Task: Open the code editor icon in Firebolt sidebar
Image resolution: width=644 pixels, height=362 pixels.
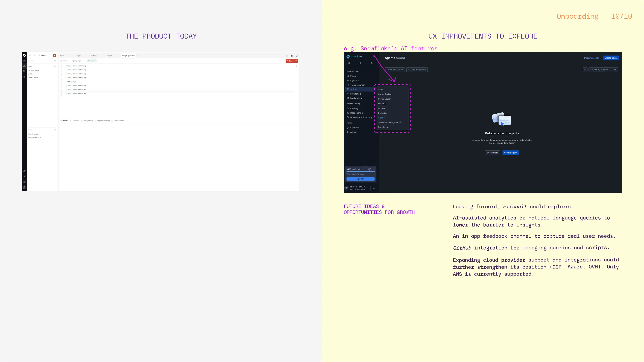Action: tap(24, 66)
